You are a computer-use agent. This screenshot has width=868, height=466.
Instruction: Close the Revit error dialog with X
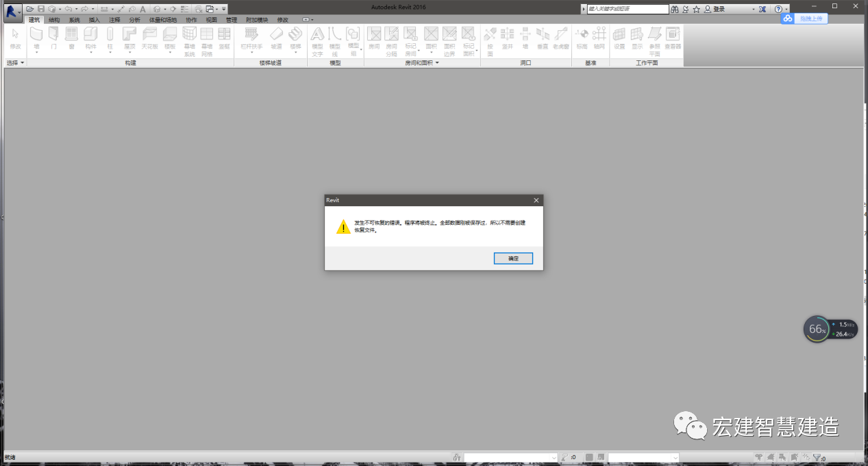point(536,200)
